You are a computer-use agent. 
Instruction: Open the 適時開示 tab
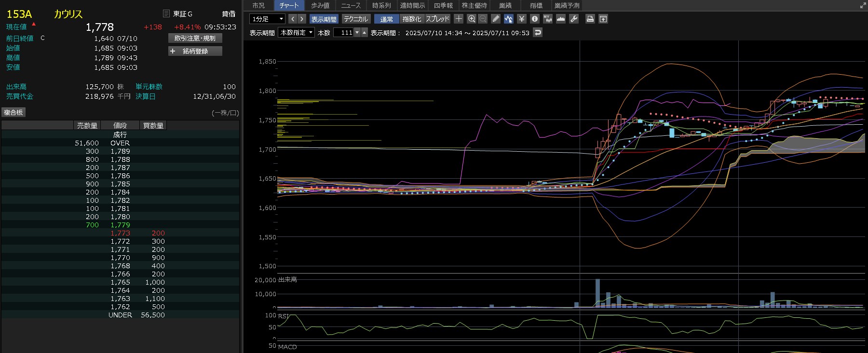412,5
